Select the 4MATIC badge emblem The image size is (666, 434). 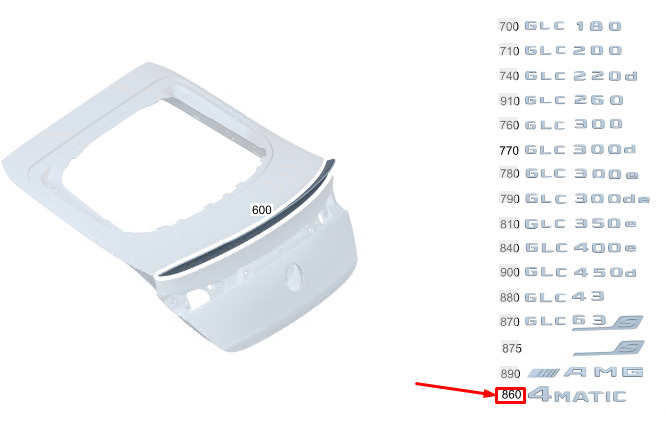[x=577, y=395]
